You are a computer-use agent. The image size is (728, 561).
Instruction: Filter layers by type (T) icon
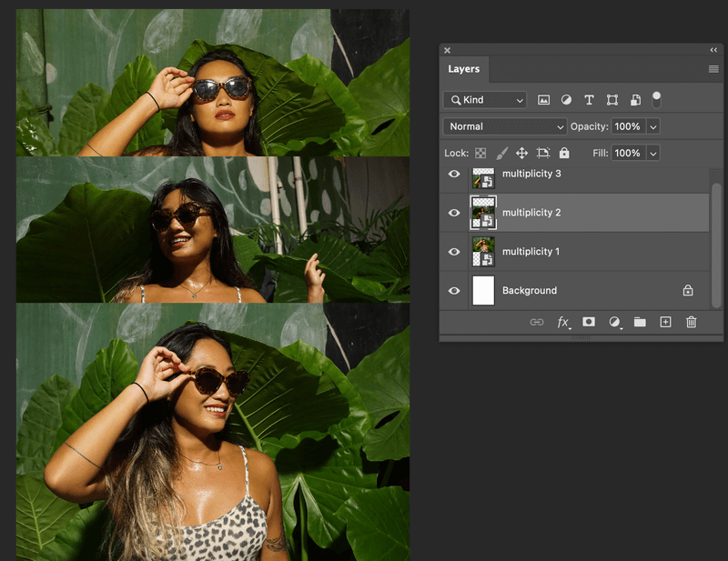589,100
